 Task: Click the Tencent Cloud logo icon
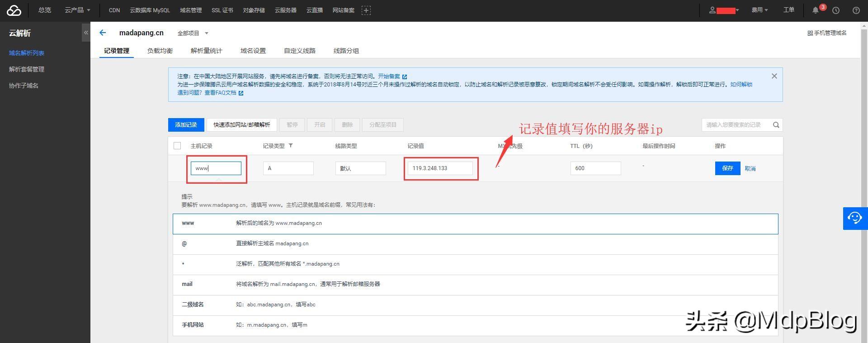click(14, 10)
